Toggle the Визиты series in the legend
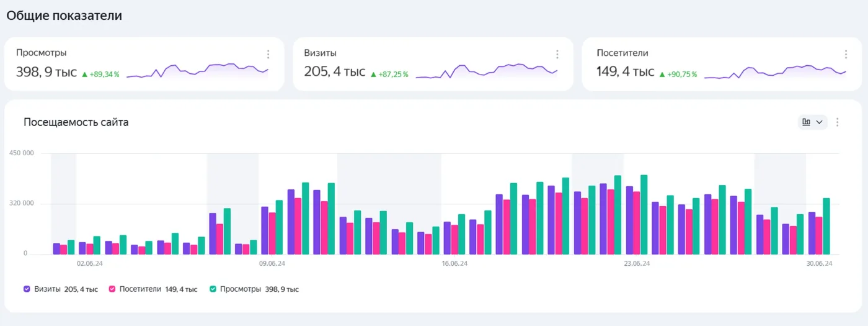The image size is (868, 326). (x=61, y=289)
